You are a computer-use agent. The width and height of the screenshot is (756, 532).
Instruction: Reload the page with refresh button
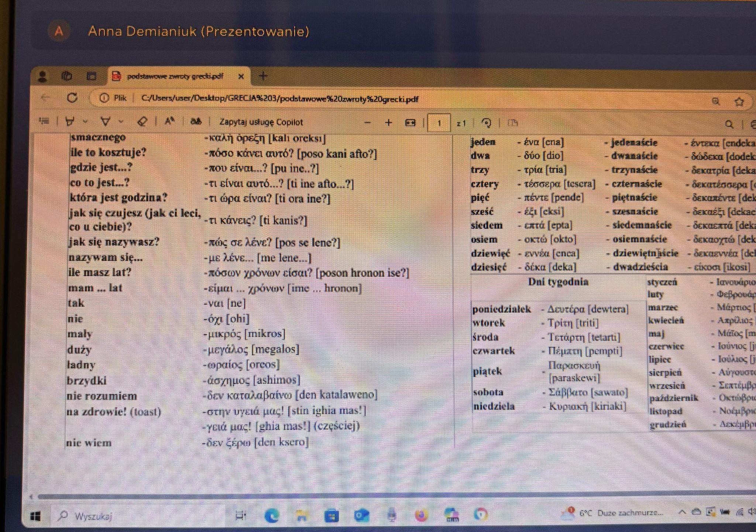click(x=72, y=98)
